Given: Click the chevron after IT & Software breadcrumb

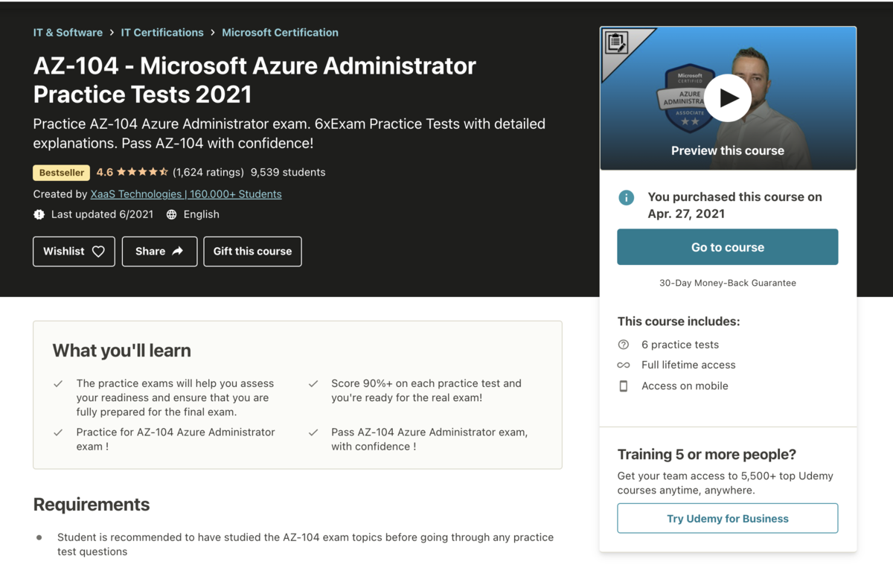Looking at the screenshot, I should click(112, 33).
